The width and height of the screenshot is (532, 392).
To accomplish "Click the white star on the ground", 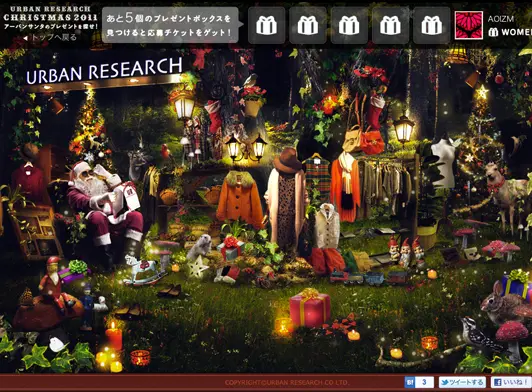I will 198,266.
